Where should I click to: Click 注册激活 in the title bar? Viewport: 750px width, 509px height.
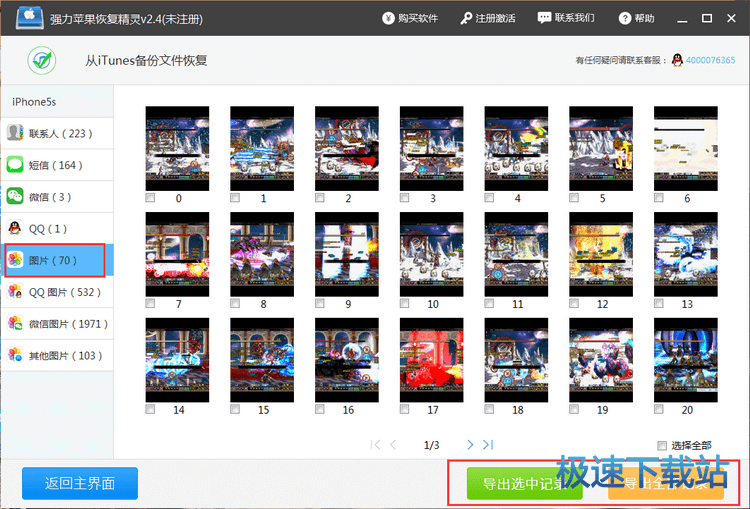coord(496,19)
